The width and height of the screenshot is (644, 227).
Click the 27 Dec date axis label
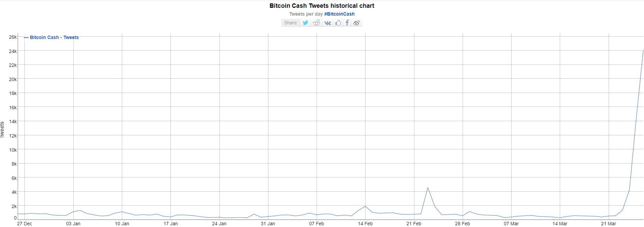point(24,224)
